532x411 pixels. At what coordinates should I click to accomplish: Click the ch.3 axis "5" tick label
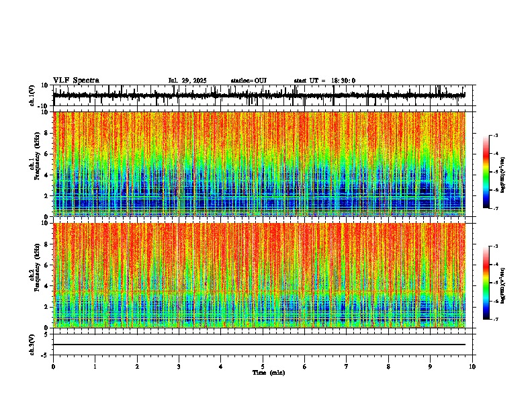click(47, 334)
